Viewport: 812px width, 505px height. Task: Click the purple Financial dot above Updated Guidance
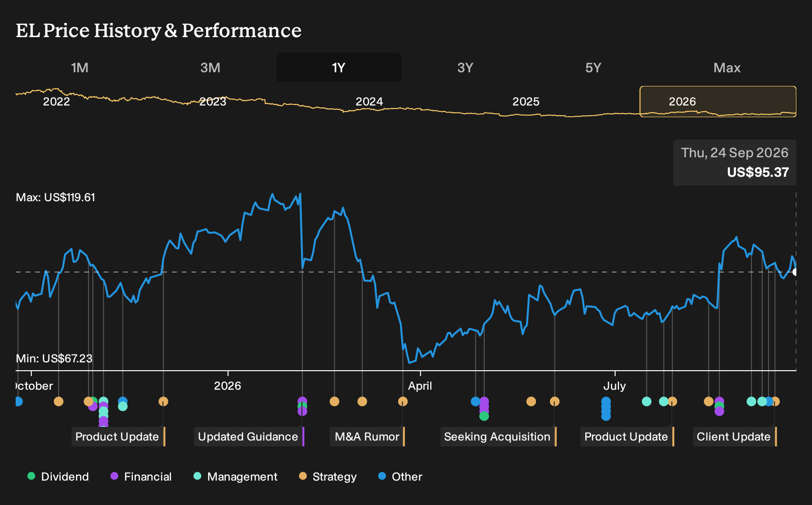302,401
